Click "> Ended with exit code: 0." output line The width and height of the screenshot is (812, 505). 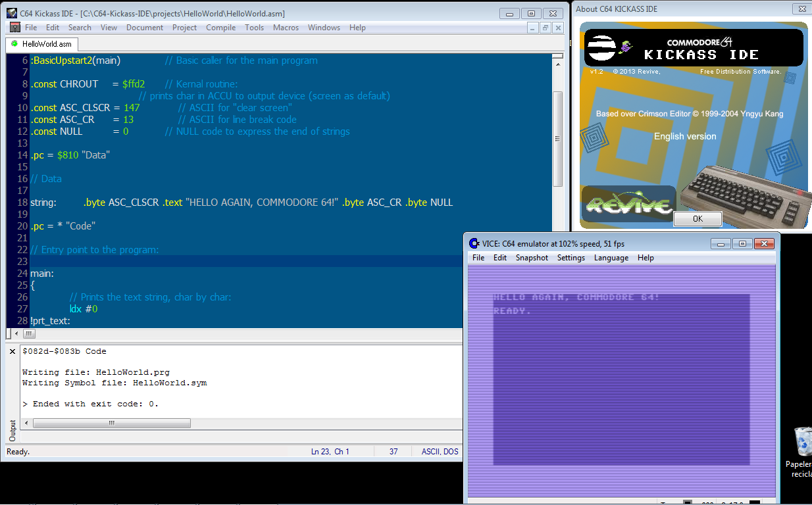tap(91, 404)
